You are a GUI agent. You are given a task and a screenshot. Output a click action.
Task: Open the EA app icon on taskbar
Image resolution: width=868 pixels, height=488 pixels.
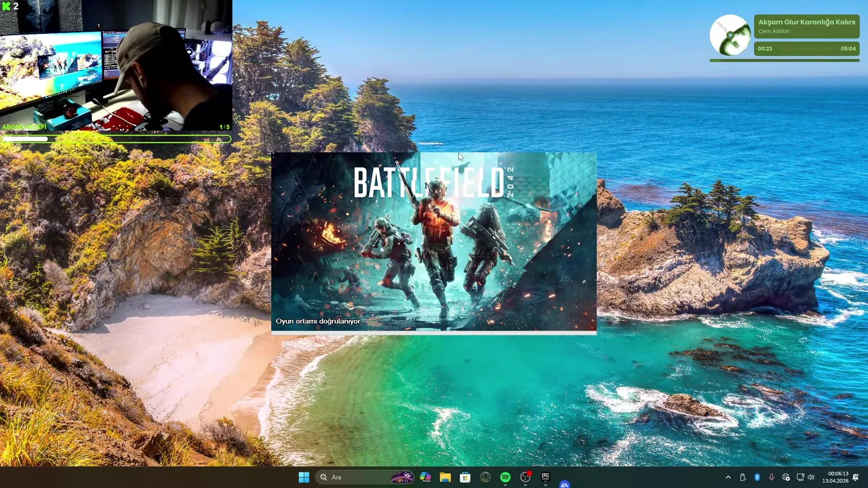tap(564, 484)
